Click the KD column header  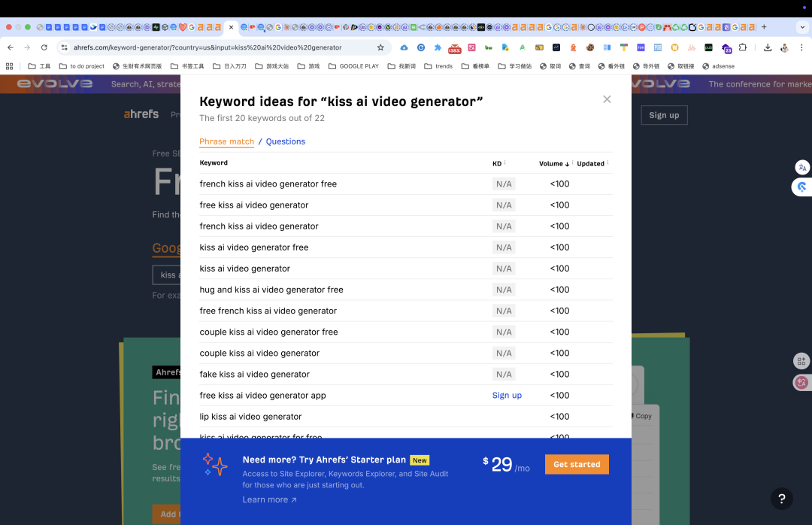coord(497,164)
